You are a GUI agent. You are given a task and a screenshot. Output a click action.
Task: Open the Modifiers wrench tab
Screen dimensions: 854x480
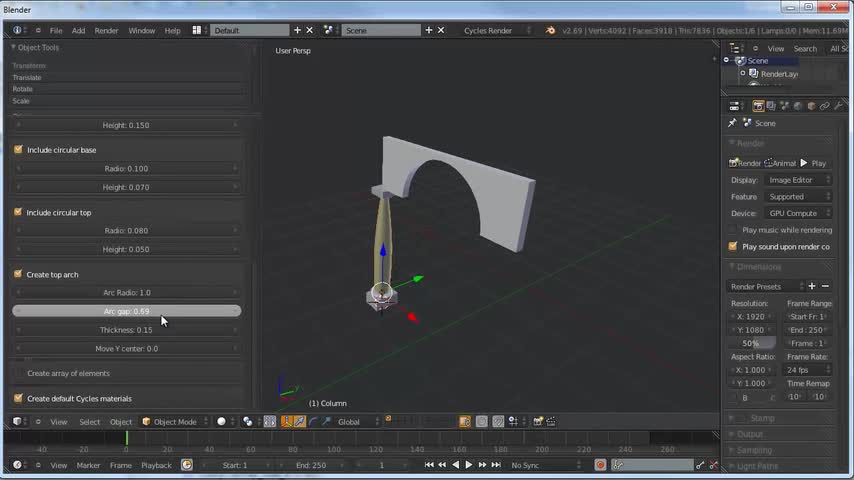[x=838, y=106]
